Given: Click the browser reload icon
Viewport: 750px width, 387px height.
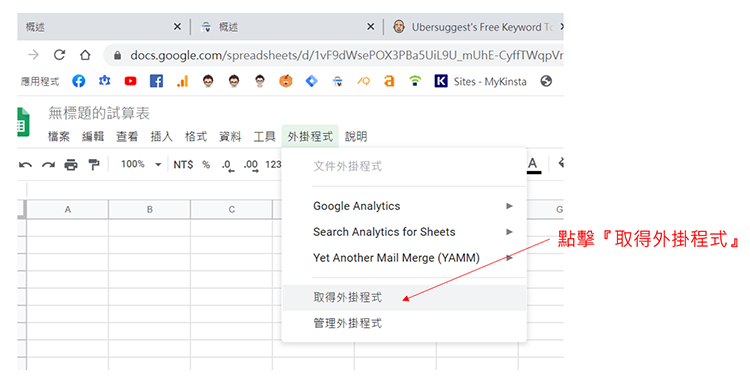Looking at the screenshot, I should (59, 55).
